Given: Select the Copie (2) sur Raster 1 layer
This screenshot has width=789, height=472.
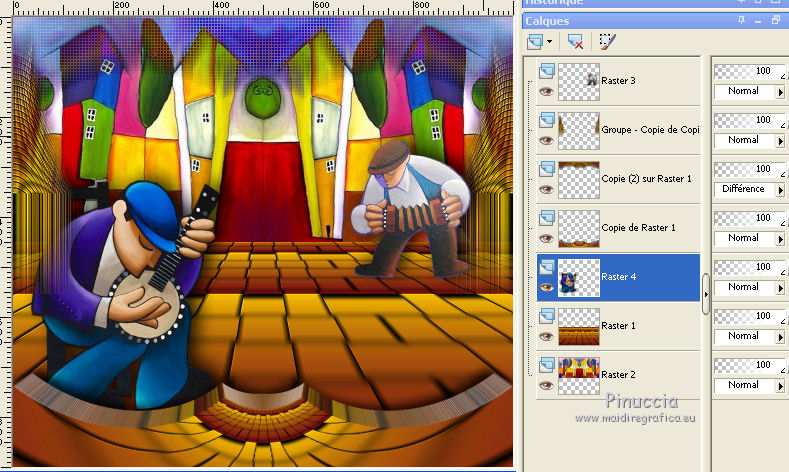Looking at the screenshot, I should tap(647, 179).
